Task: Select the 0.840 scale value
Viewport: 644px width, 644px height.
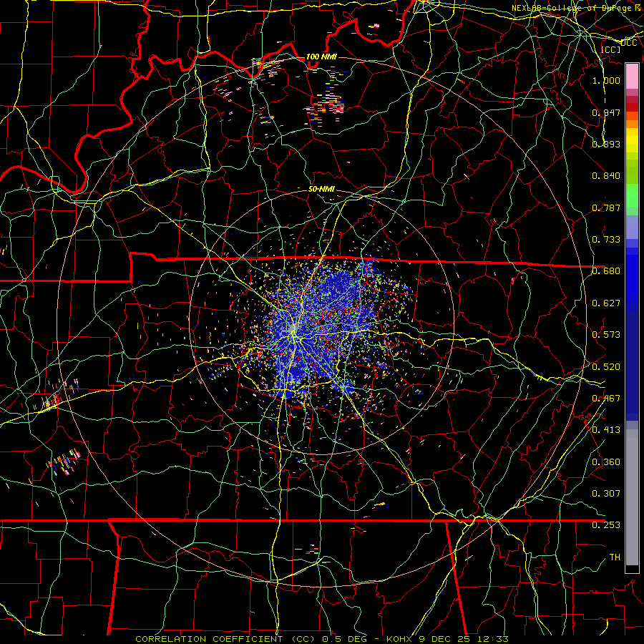Action: click(x=606, y=176)
